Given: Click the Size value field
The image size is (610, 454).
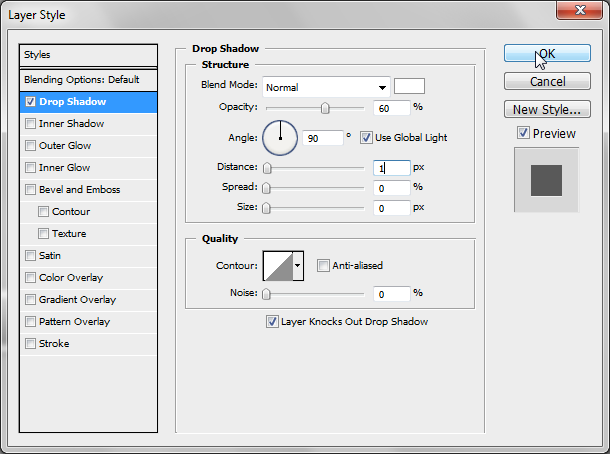Looking at the screenshot, I should pos(392,209).
